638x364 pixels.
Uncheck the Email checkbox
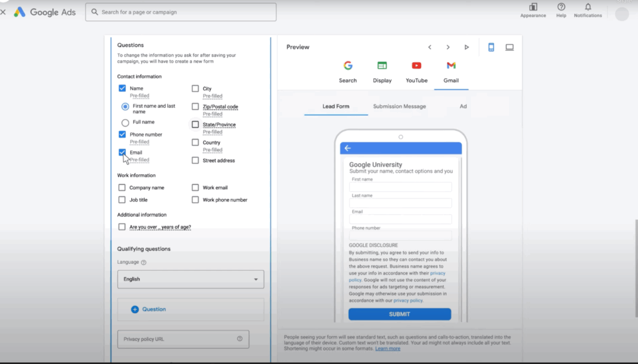coord(122,152)
